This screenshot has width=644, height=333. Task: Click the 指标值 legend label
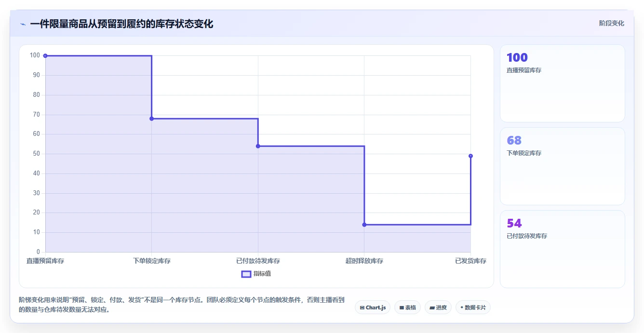[x=262, y=274]
